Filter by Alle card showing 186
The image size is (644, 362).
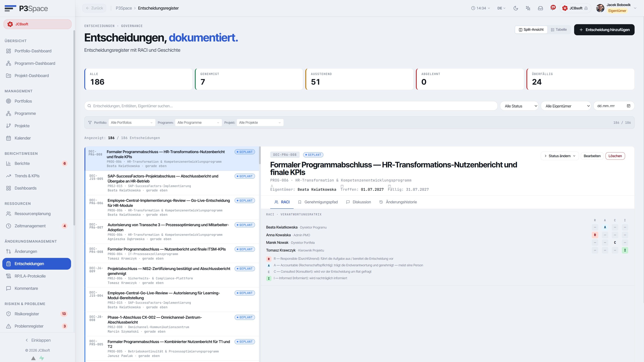point(138,79)
